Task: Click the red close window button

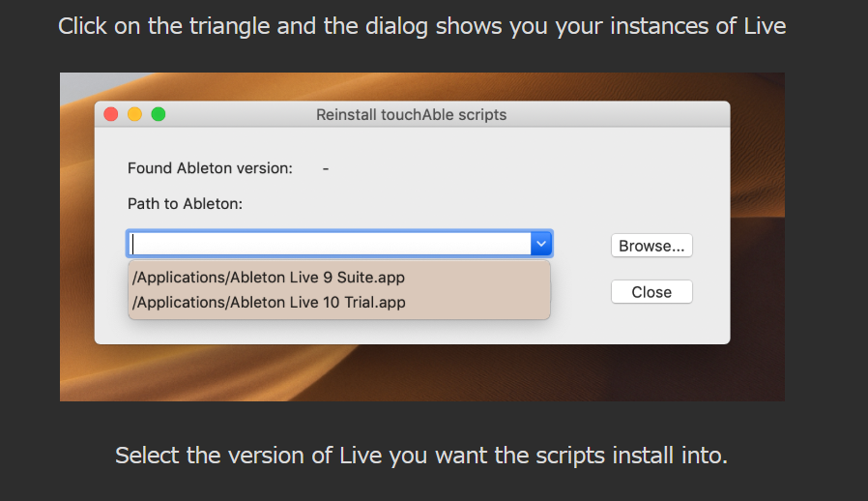Action: [110, 114]
